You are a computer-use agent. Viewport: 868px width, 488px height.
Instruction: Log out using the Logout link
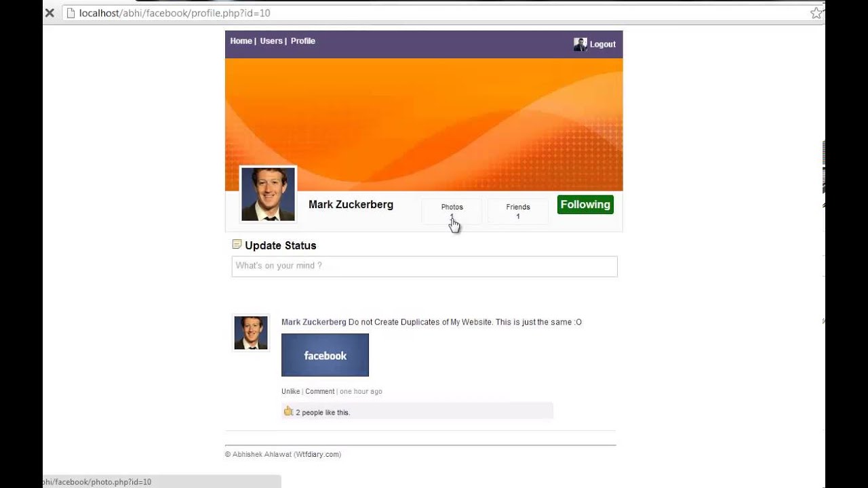(603, 44)
